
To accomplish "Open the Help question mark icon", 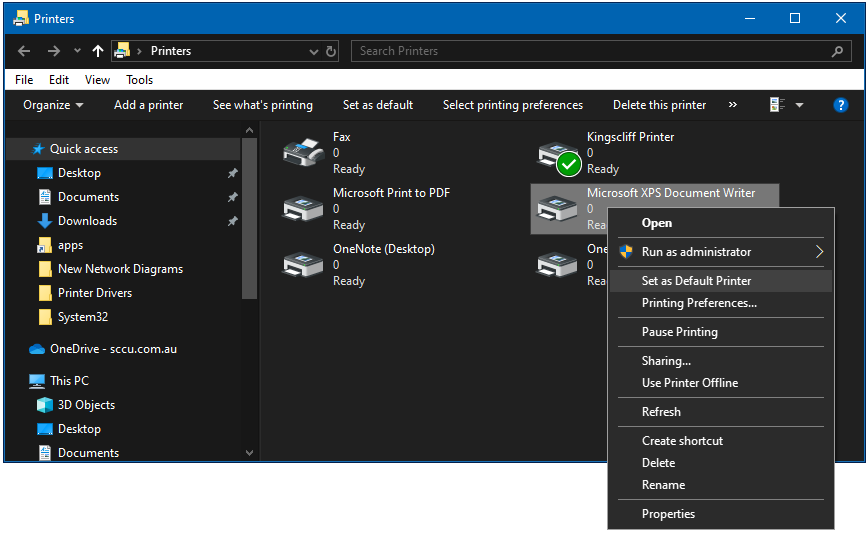I will click(x=840, y=105).
